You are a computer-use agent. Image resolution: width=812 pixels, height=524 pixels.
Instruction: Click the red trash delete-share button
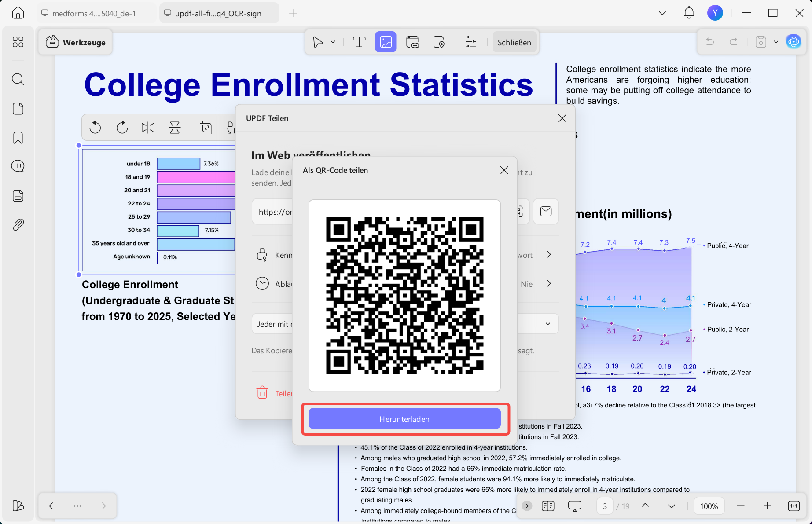tap(262, 393)
